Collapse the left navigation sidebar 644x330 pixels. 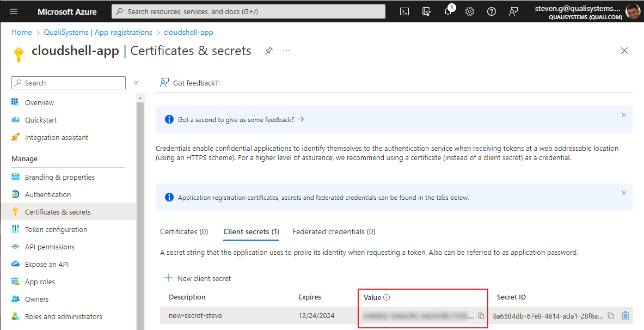[136, 83]
